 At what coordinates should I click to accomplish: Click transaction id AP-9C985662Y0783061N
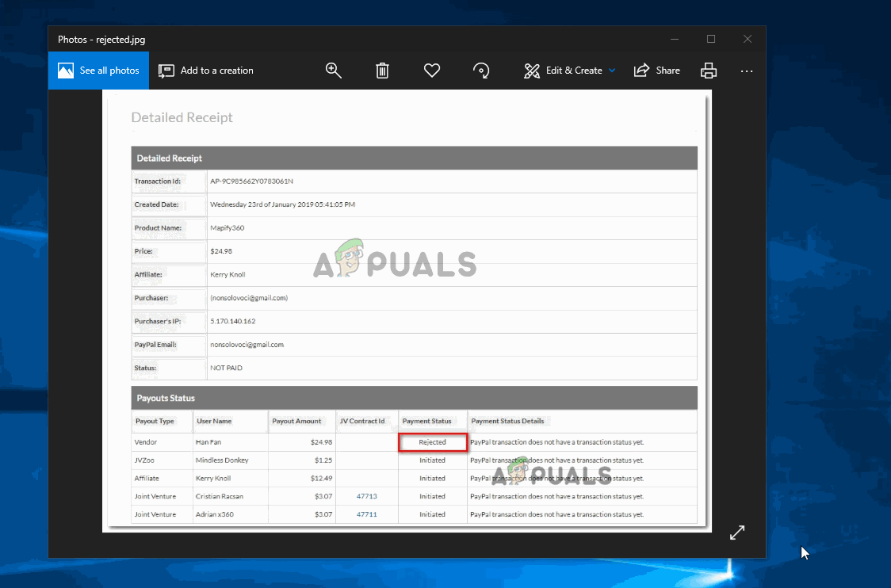click(x=252, y=181)
